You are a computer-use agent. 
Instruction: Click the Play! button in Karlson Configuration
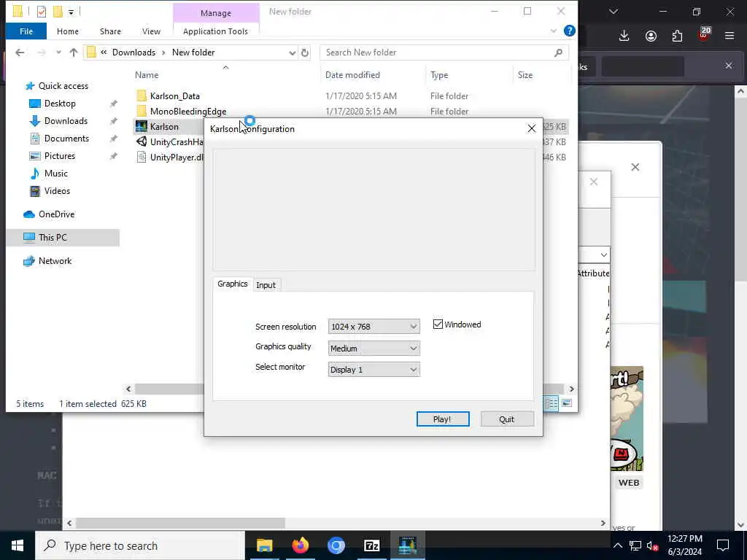443,419
